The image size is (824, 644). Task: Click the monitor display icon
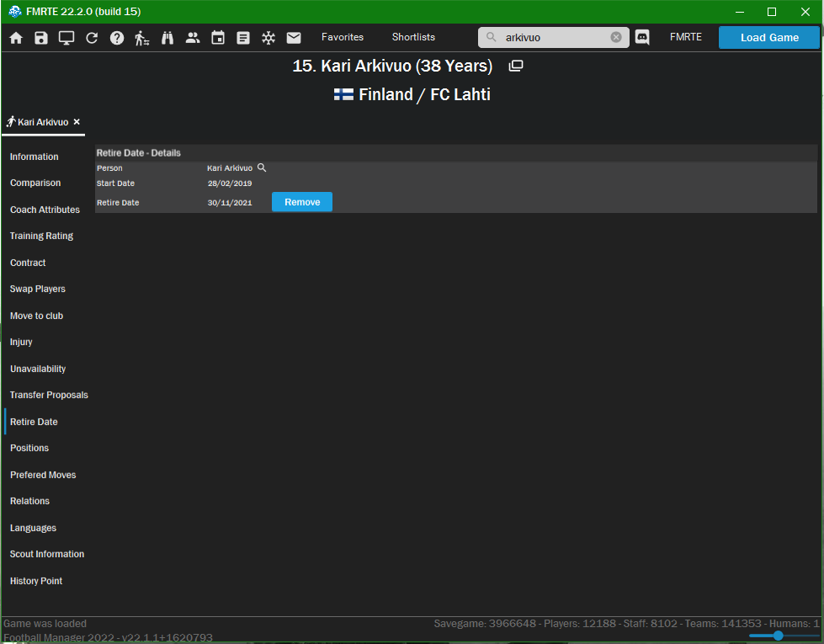coord(66,38)
